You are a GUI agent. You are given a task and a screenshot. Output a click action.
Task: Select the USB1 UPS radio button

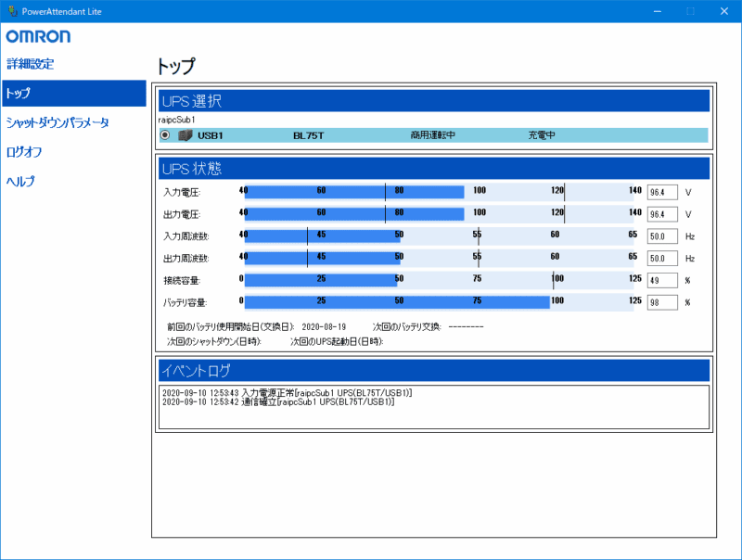(164, 134)
